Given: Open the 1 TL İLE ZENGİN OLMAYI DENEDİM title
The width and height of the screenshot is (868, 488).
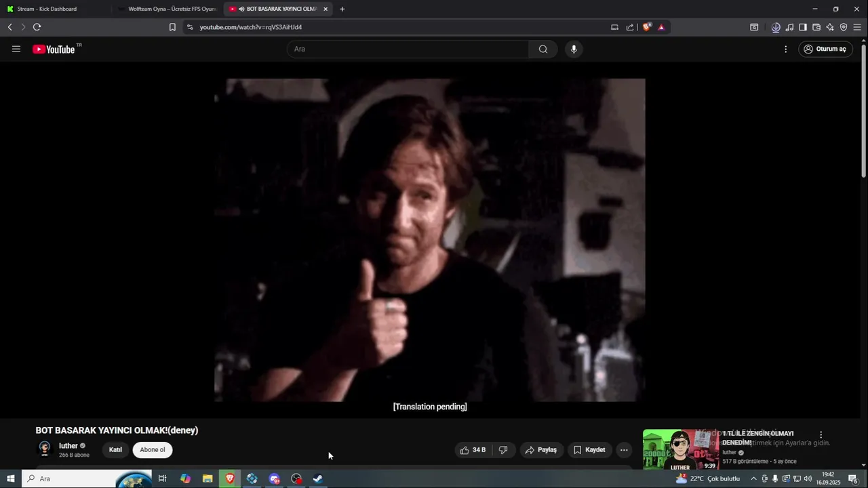Looking at the screenshot, I should coord(757,438).
